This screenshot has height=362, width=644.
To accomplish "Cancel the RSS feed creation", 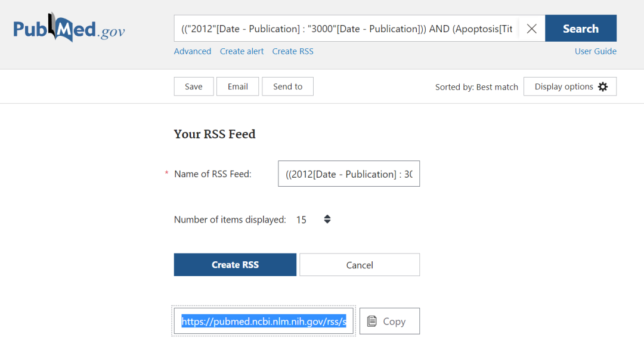I will (360, 265).
